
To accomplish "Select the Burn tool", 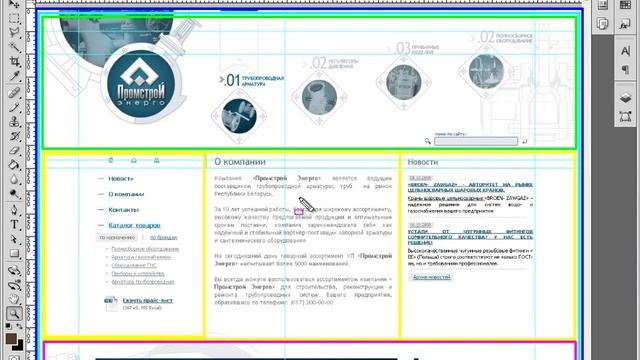I will 14,193.
